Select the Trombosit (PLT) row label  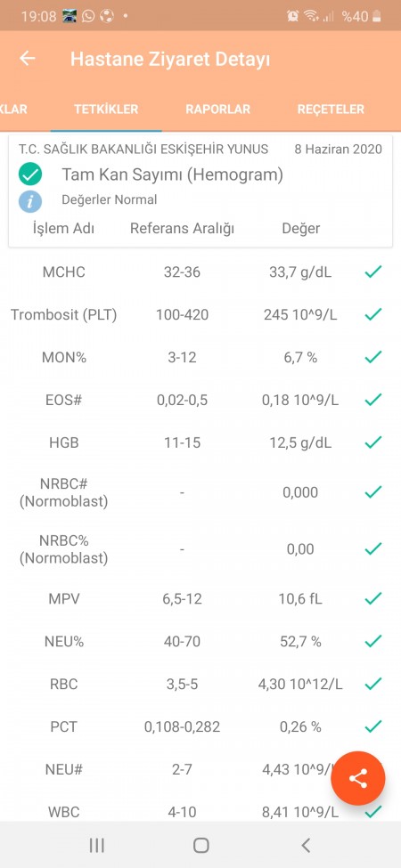point(63,315)
